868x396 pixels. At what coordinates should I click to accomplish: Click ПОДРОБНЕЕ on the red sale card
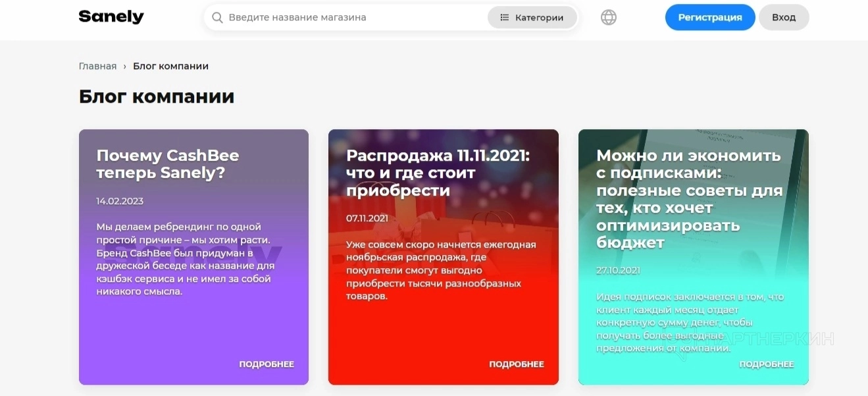tap(517, 364)
